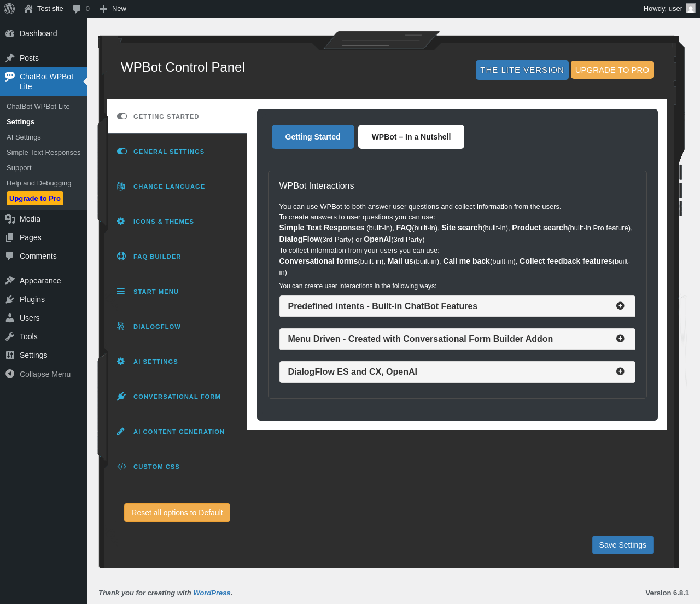Click the New plus icon
The height and width of the screenshot is (604, 700).
103,9
